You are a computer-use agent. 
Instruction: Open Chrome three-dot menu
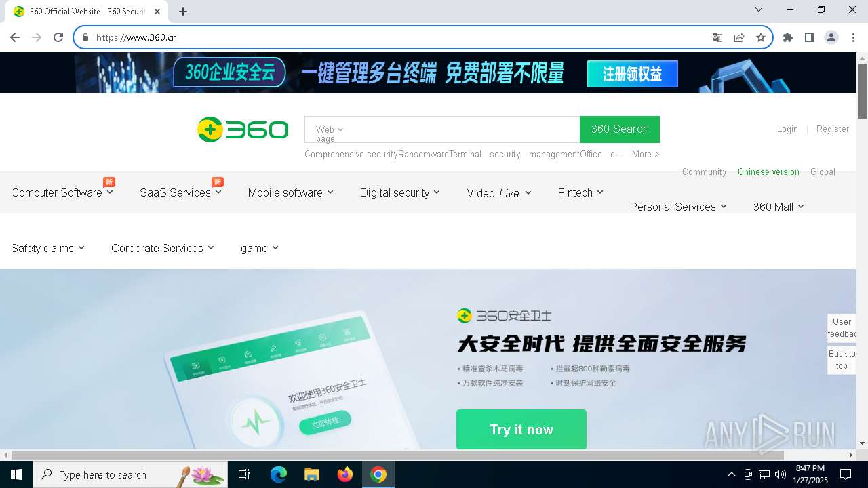tap(852, 37)
